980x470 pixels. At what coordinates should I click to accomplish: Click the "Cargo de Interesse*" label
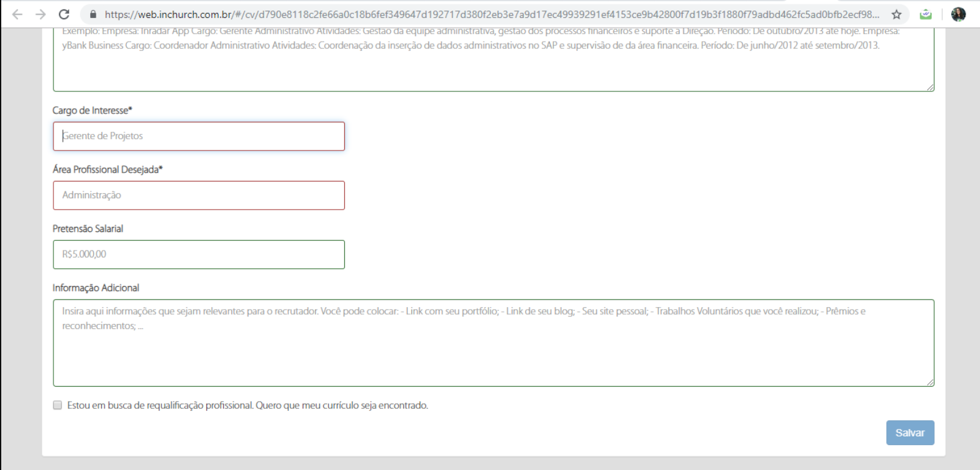[93, 110]
